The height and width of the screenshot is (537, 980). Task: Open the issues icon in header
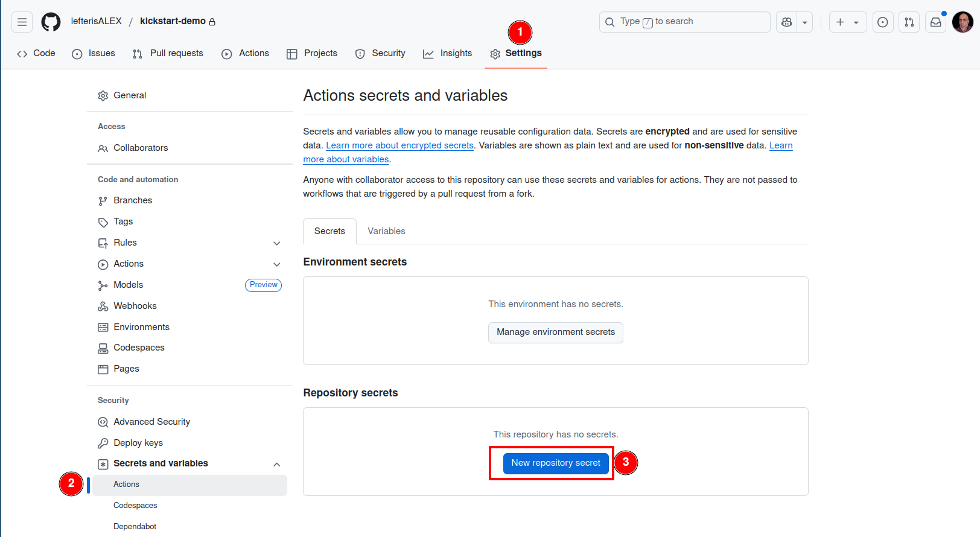[883, 22]
